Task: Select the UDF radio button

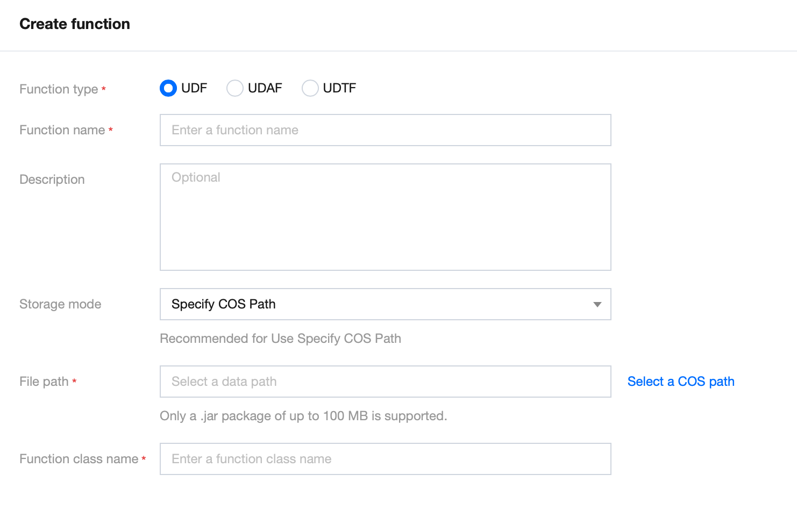Action: click(x=168, y=88)
